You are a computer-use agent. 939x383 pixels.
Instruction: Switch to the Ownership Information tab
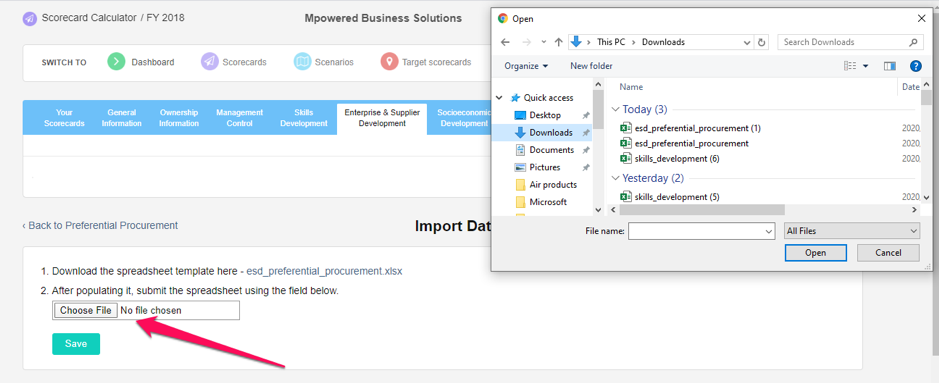(178, 118)
